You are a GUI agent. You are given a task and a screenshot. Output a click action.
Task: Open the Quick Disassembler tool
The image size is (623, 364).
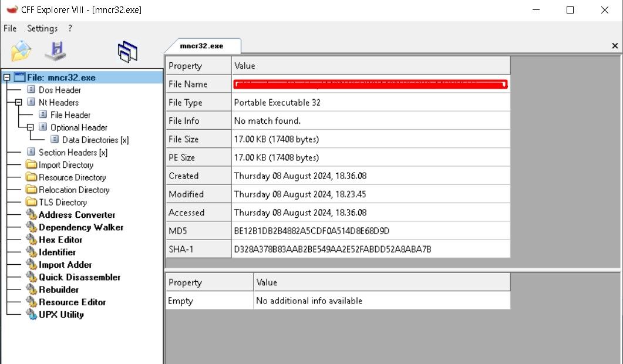[x=79, y=277]
